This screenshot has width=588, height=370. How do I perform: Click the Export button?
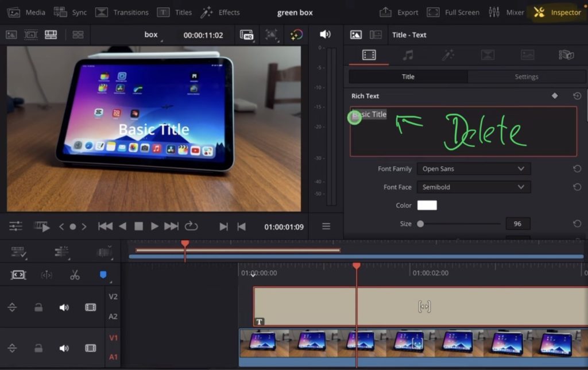pos(399,12)
